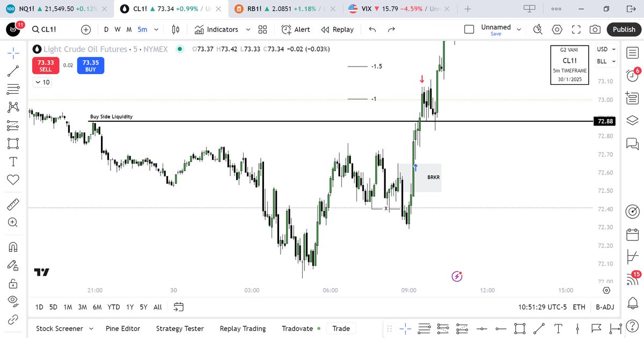The height and width of the screenshot is (338, 644).
Task: Open the Indicators dialog
Action: pos(216,30)
